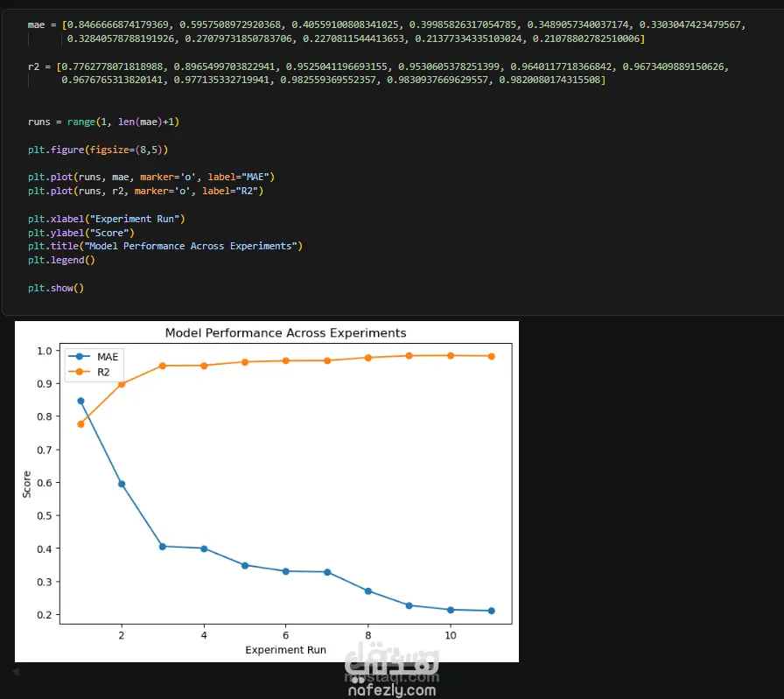Click the x-axis tick label 6

point(286,635)
